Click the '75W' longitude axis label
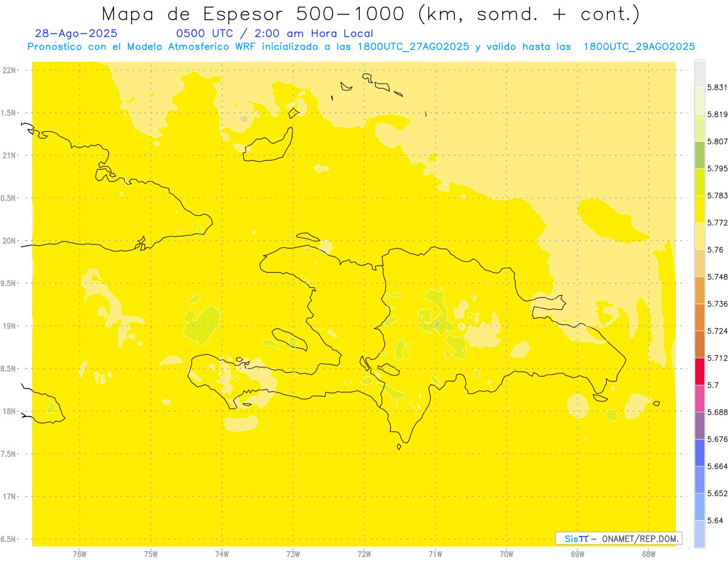Viewport: 728px width, 562px height. click(150, 554)
